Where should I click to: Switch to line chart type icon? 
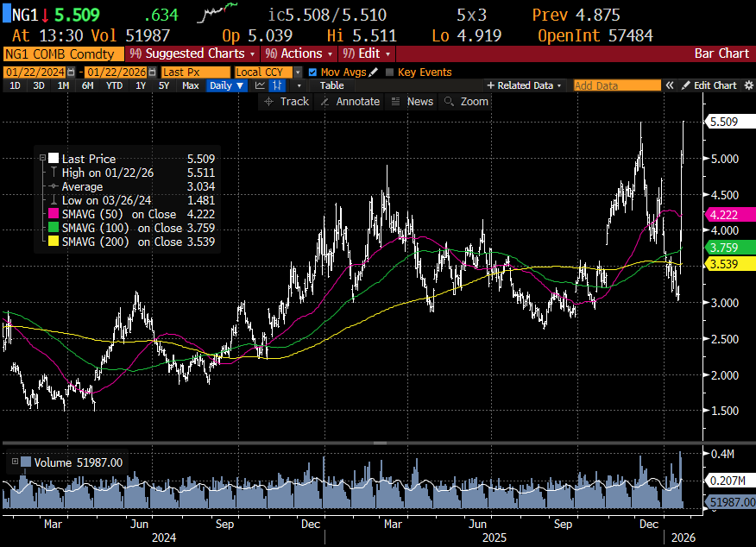point(260,85)
